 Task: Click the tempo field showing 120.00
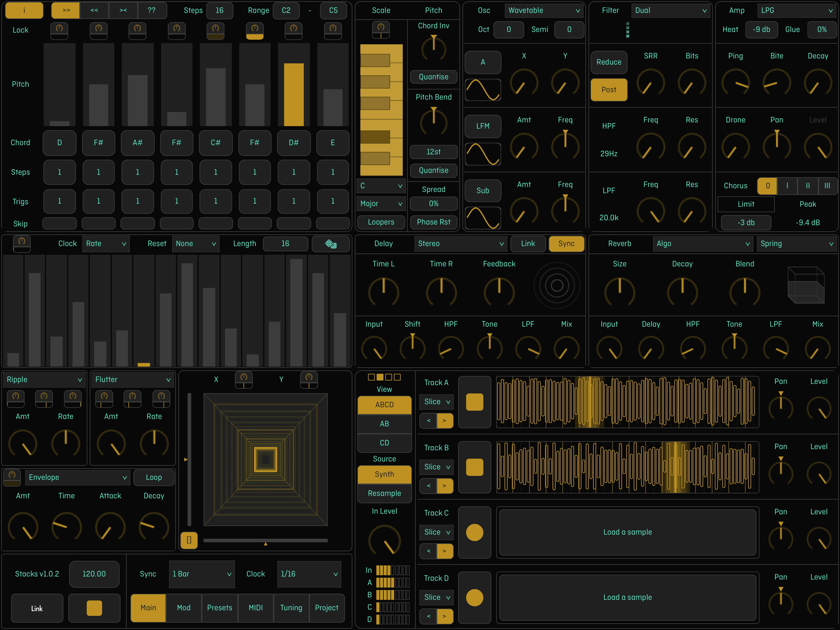coord(94,574)
